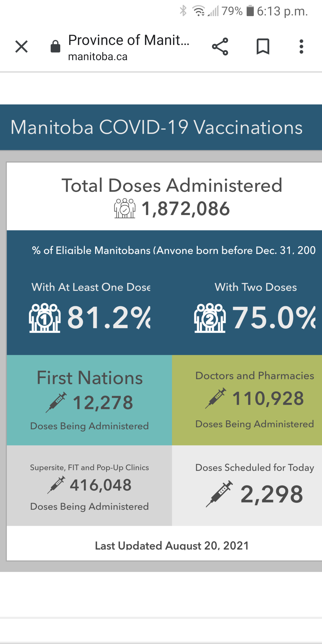Close the browser tab with X
The width and height of the screenshot is (322, 644).
coord(21,47)
